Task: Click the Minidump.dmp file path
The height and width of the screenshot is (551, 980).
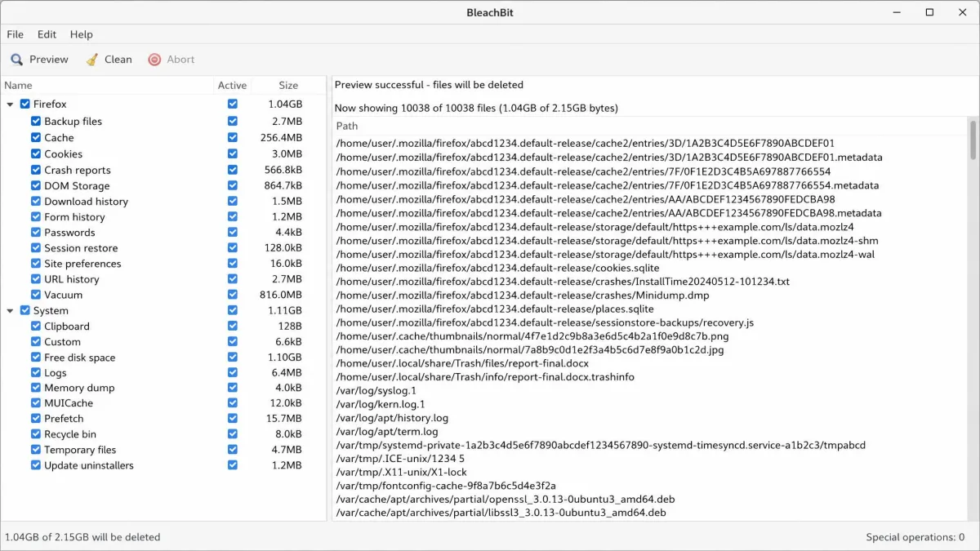Action: pyautogui.click(x=523, y=295)
